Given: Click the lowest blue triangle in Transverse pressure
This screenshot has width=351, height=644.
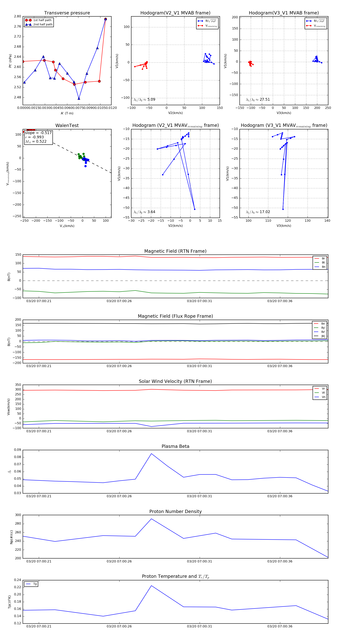Looking at the screenshot, I should (x=79, y=99).
